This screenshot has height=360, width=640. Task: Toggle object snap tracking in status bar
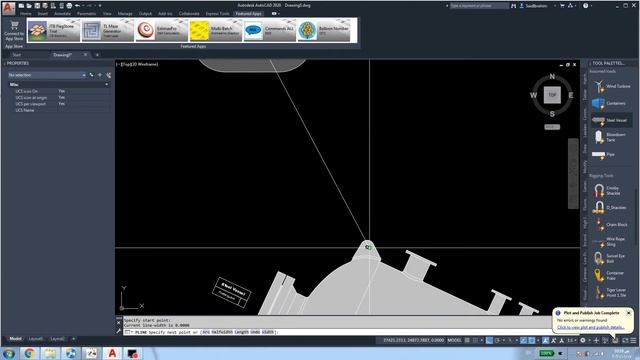[x=523, y=340]
